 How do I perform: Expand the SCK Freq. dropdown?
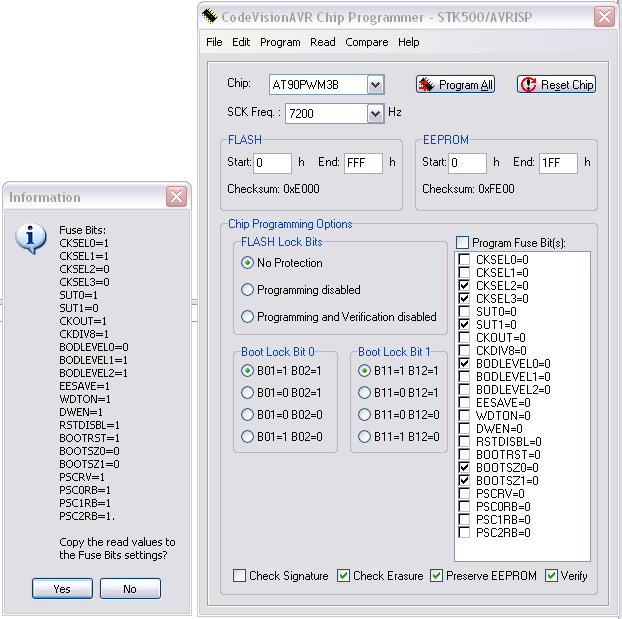coord(375,114)
